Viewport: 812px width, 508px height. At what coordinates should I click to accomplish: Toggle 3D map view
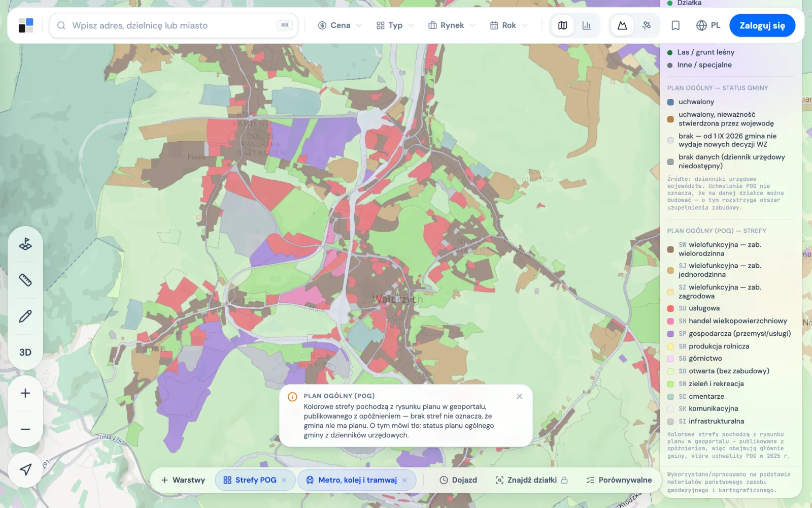(25, 352)
